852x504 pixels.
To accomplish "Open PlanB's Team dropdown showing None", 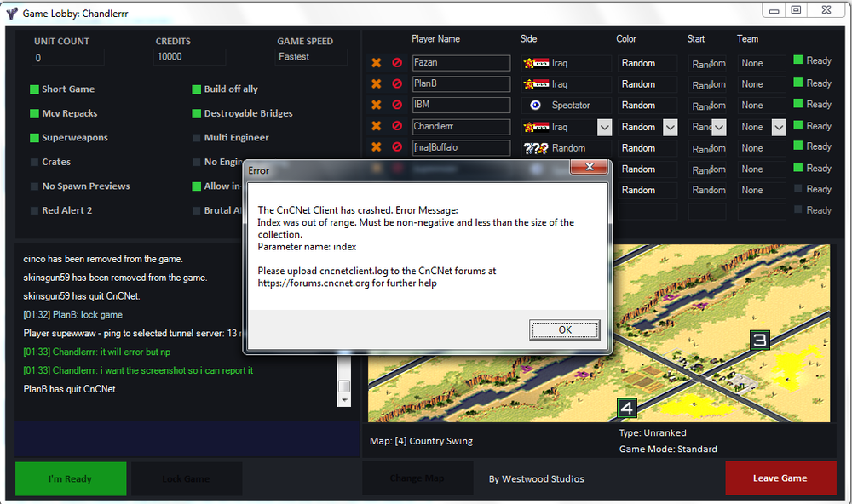I will [761, 84].
